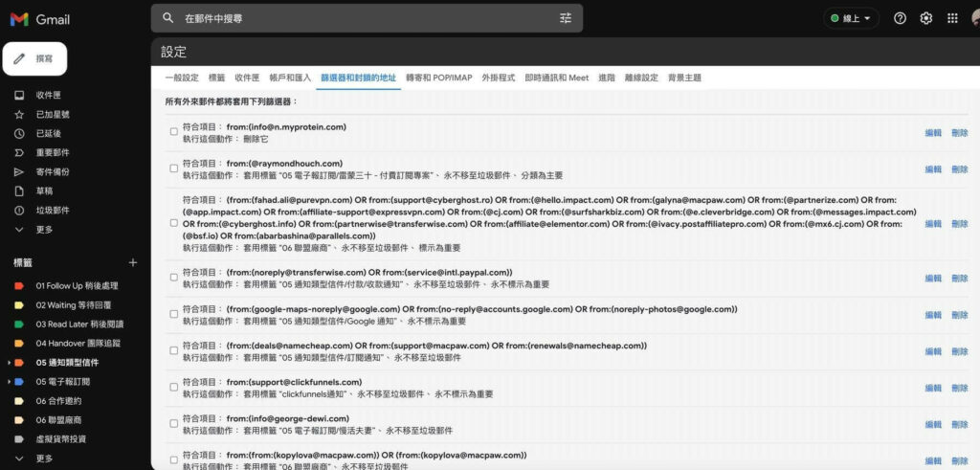The width and height of the screenshot is (980, 470).
Task: Open search filter options icon
Action: pyautogui.click(x=566, y=18)
